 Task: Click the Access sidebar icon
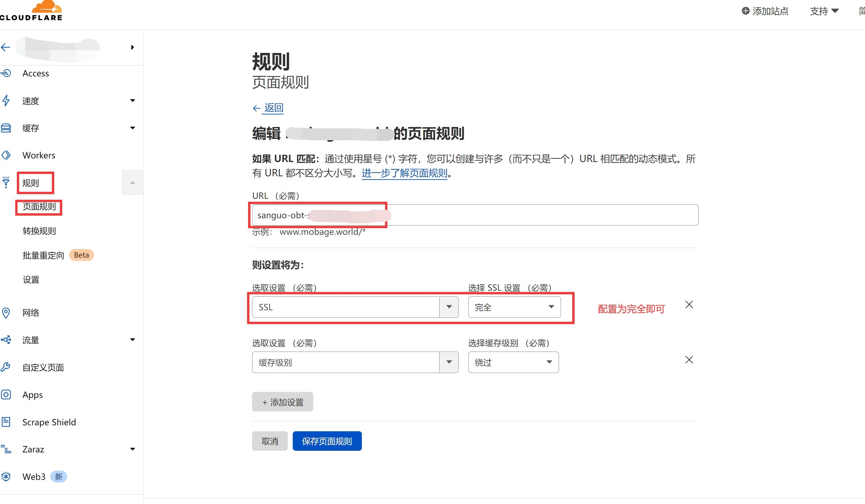tap(7, 73)
